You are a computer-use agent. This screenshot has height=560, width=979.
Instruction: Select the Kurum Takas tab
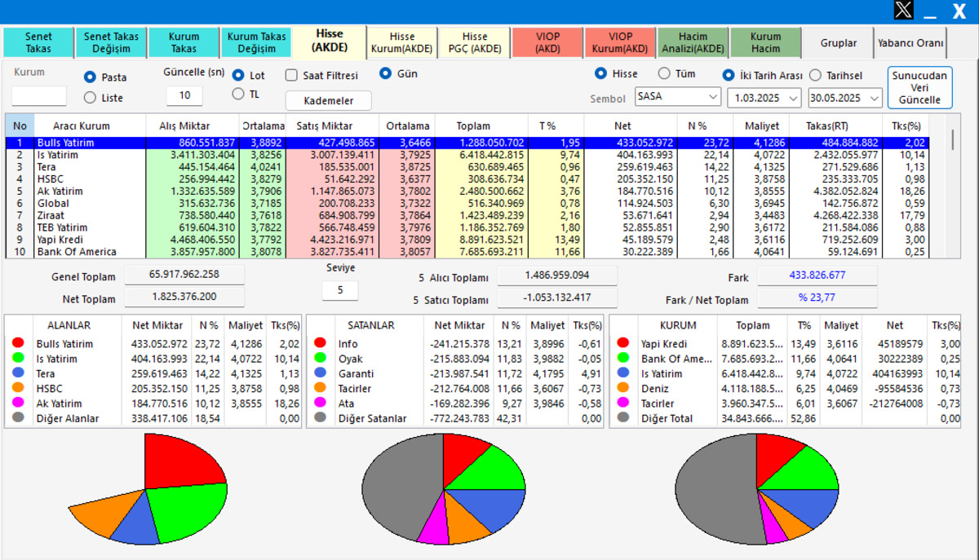pos(184,42)
